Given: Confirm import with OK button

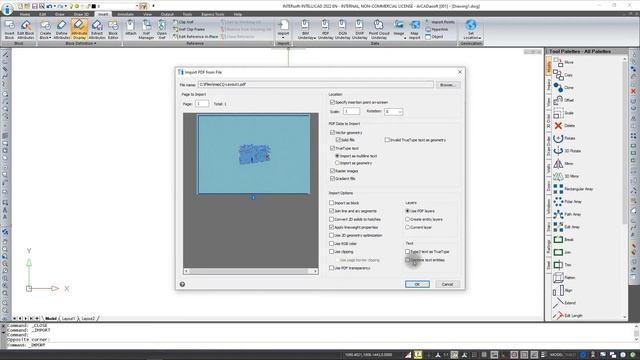Looking at the screenshot, I should pyautogui.click(x=417, y=284).
